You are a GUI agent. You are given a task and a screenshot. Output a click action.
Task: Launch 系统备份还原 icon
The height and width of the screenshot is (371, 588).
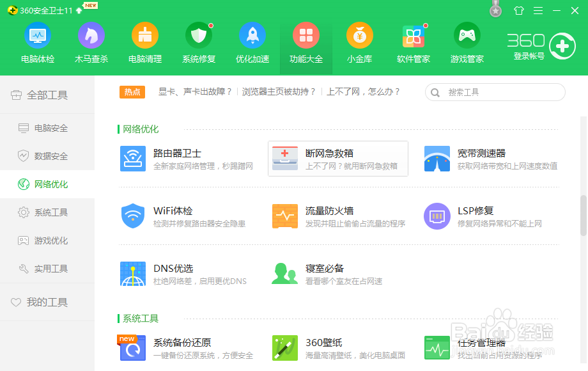tap(132, 348)
